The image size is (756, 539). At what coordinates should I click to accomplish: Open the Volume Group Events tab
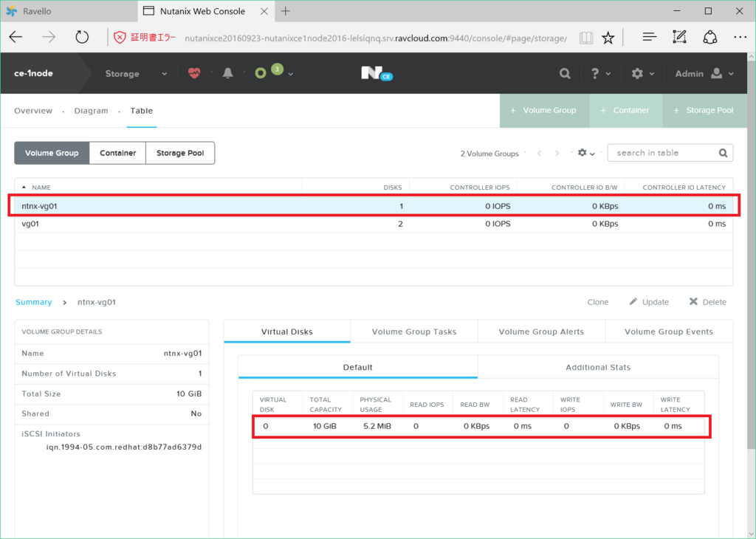click(669, 332)
